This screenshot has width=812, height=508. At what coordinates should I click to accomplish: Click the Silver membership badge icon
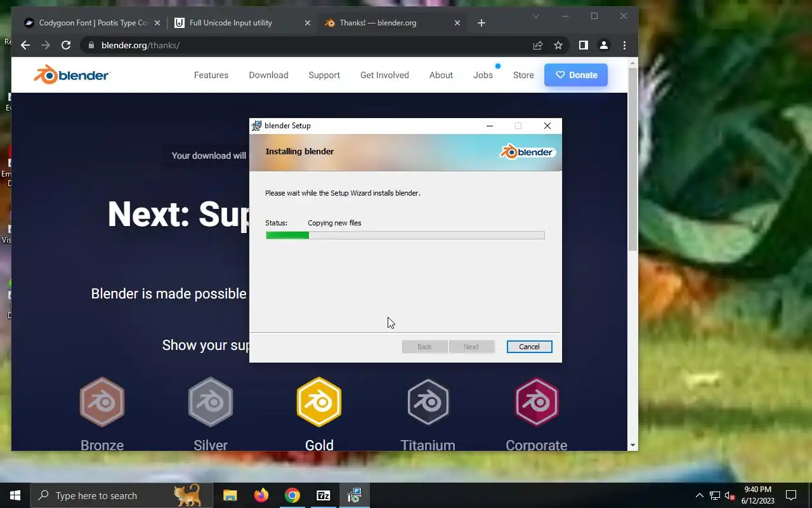211,402
